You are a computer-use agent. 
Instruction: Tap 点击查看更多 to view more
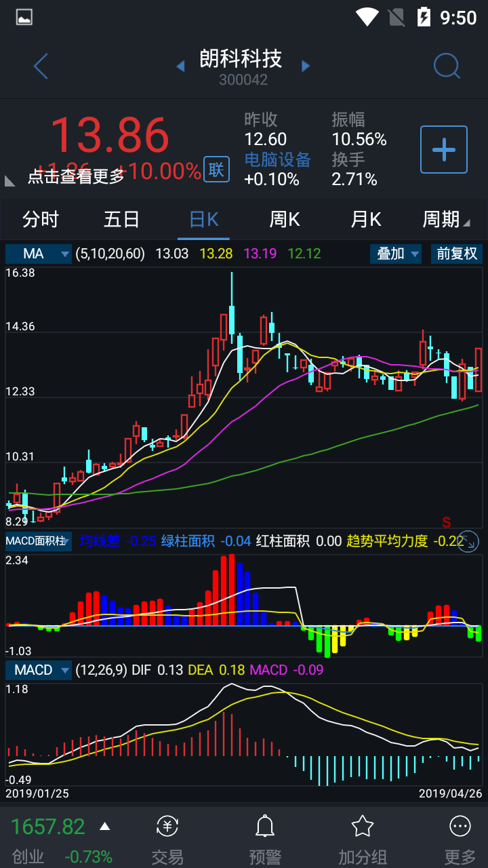[x=77, y=176]
